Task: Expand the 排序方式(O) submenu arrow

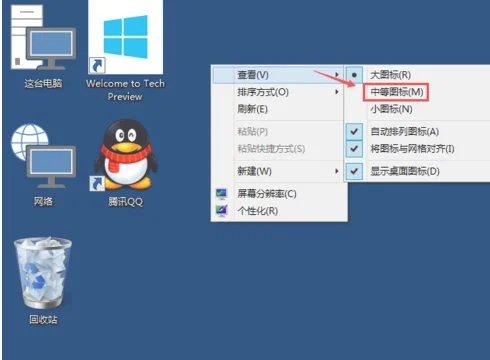Action: click(x=337, y=92)
